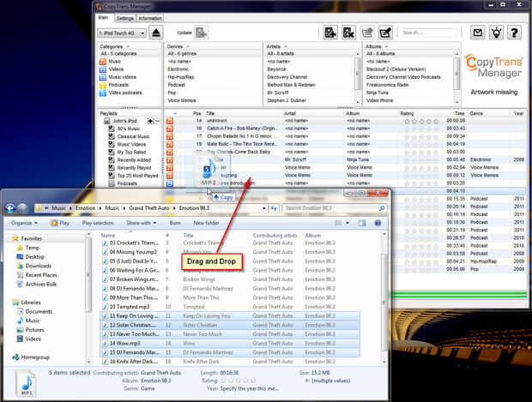532x402 pixels.
Task: Click the add playlist plus icon beside John's iPod
Action: (x=150, y=121)
